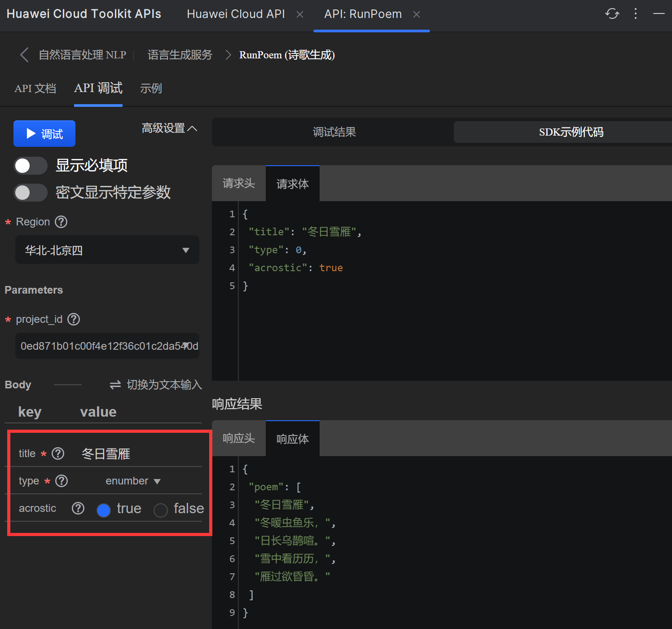Click the "type": 0 line in request body
Screen dimensions: 672x629
click(x=277, y=250)
